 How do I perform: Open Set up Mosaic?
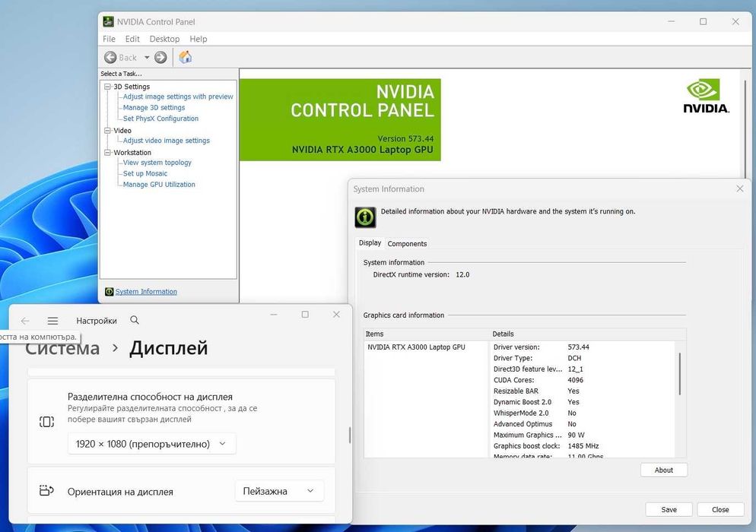pyautogui.click(x=145, y=173)
